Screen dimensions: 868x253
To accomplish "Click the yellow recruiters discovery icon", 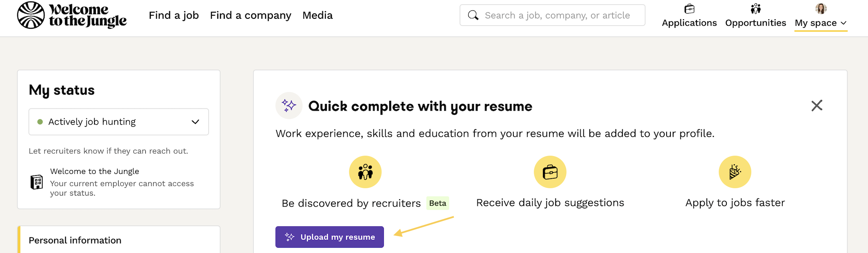I will point(365,172).
